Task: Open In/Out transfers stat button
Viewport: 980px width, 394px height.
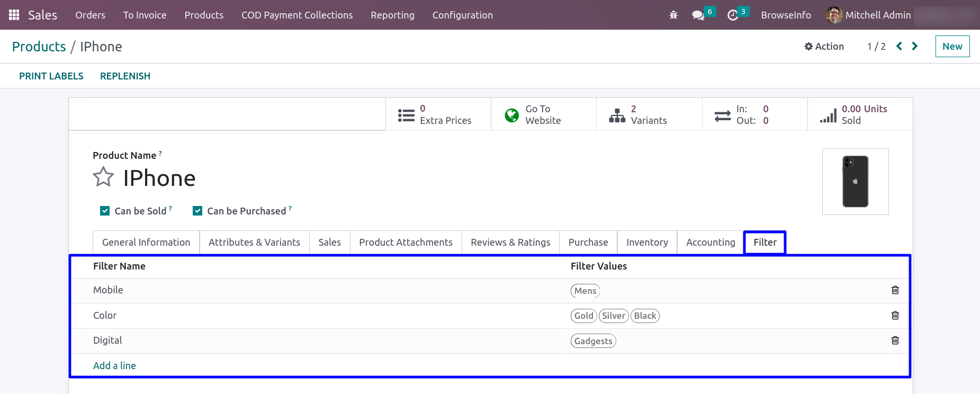Action: (755, 114)
